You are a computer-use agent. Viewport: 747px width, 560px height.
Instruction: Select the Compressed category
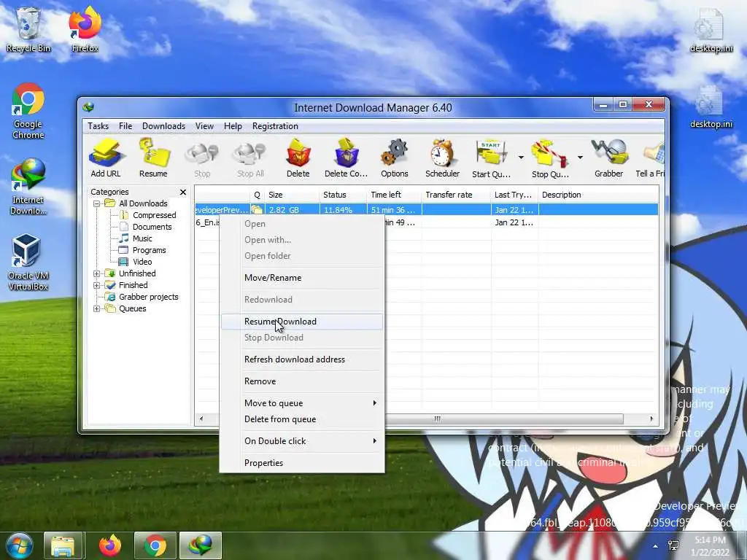(155, 215)
